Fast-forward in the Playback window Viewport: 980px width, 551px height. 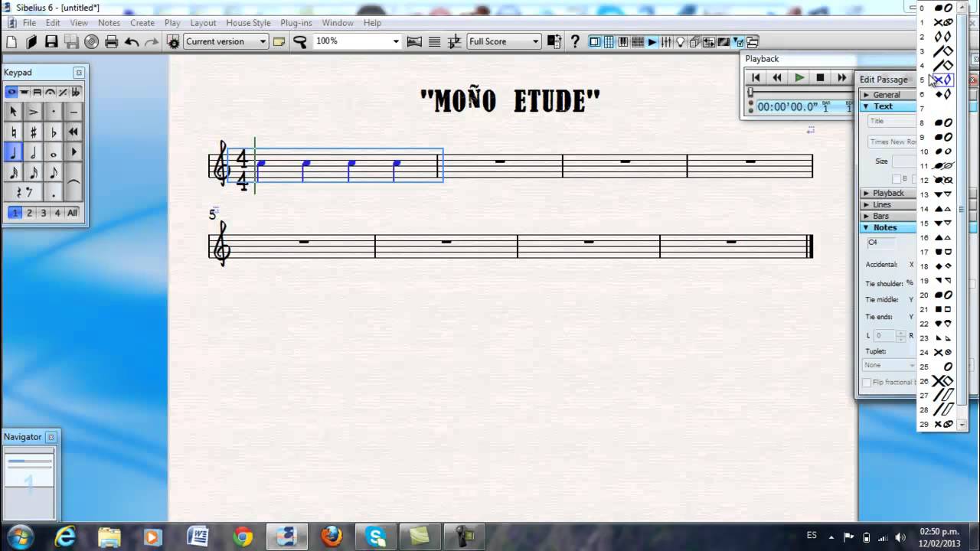click(x=841, y=77)
